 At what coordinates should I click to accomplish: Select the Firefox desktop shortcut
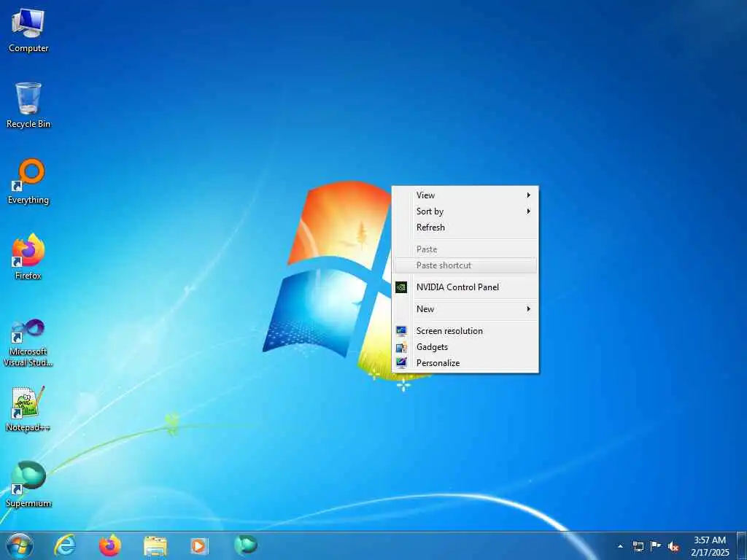pyautogui.click(x=28, y=257)
